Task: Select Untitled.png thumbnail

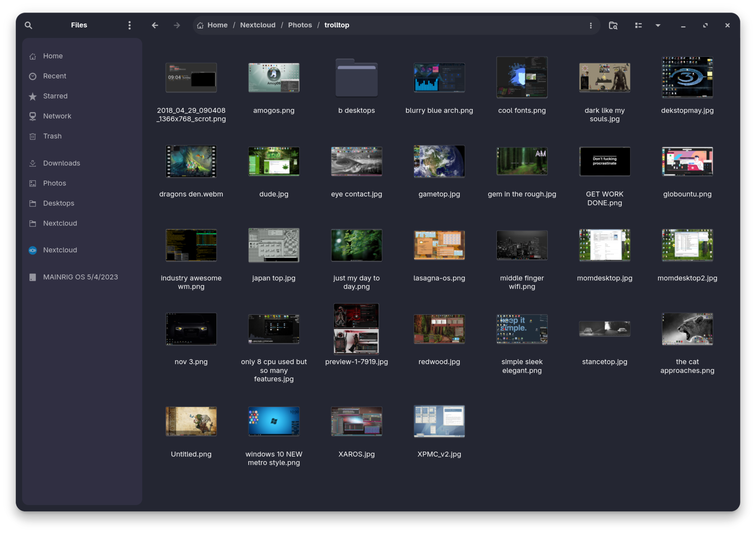Action: pyautogui.click(x=191, y=422)
